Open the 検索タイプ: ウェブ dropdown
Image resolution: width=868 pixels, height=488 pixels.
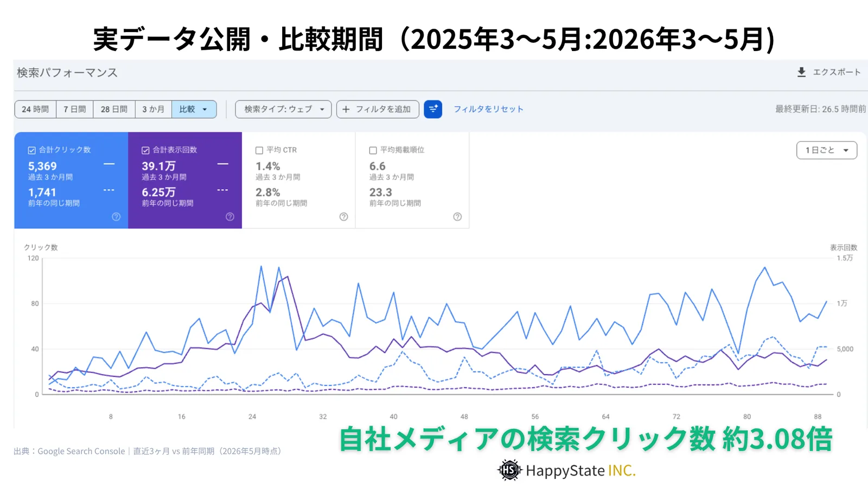(283, 109)
